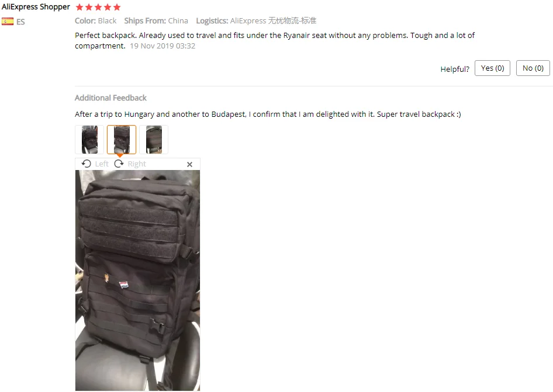Click the five-star rating icons
Screen dimensions: 553x392
click(98, 7)
